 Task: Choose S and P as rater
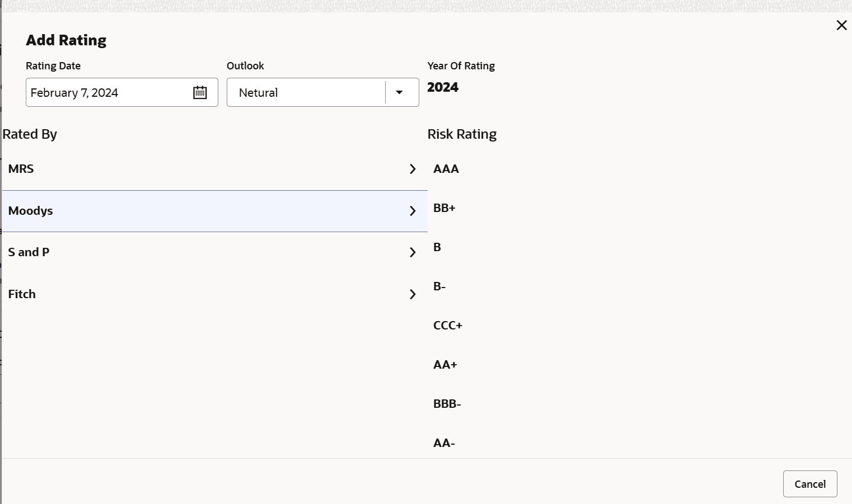[x=29, y=252]
